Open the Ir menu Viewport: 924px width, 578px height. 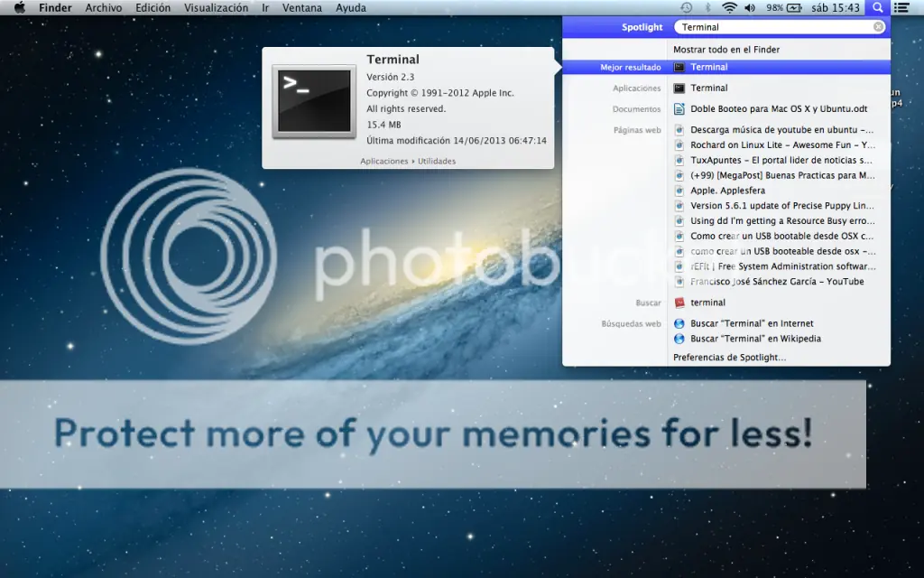click(x=265, y=7)
